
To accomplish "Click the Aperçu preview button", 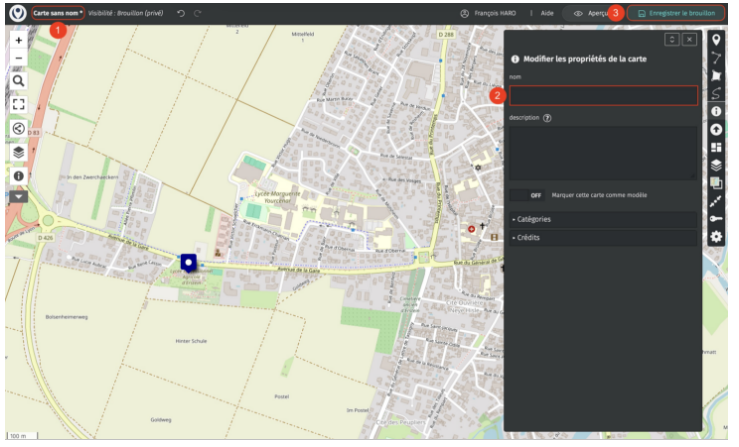I will 590,13.
